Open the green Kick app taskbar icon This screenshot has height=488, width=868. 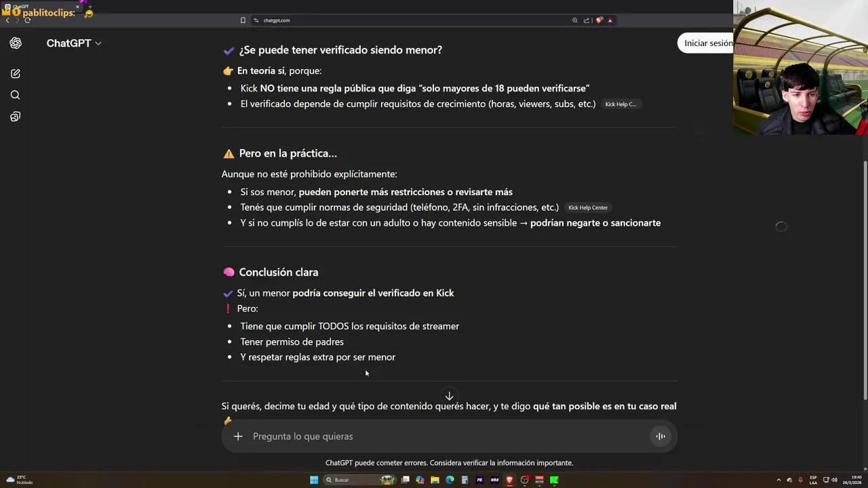coord(554,480)
